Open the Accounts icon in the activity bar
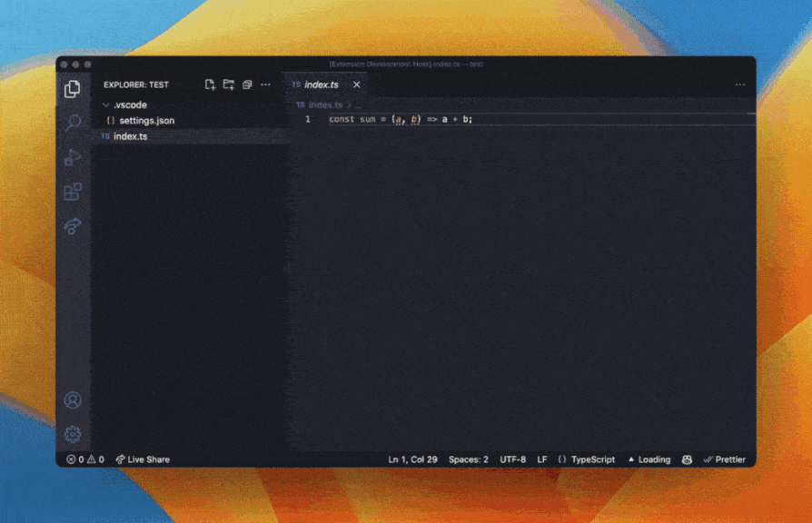This screenshot has width=812, height=523. pyautogui.click(x=73, y=400)
